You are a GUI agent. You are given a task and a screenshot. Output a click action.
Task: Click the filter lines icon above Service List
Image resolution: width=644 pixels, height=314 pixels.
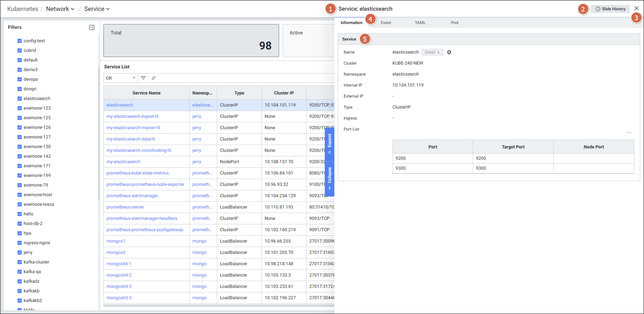point(143,78)
